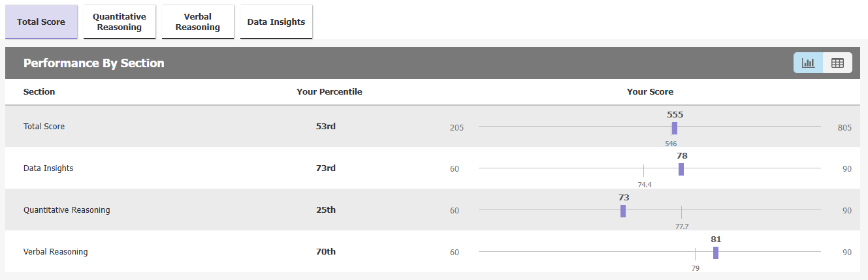Click the 53rd percentile value
Screen dimensions: 868x280
[x=325, y=127]
